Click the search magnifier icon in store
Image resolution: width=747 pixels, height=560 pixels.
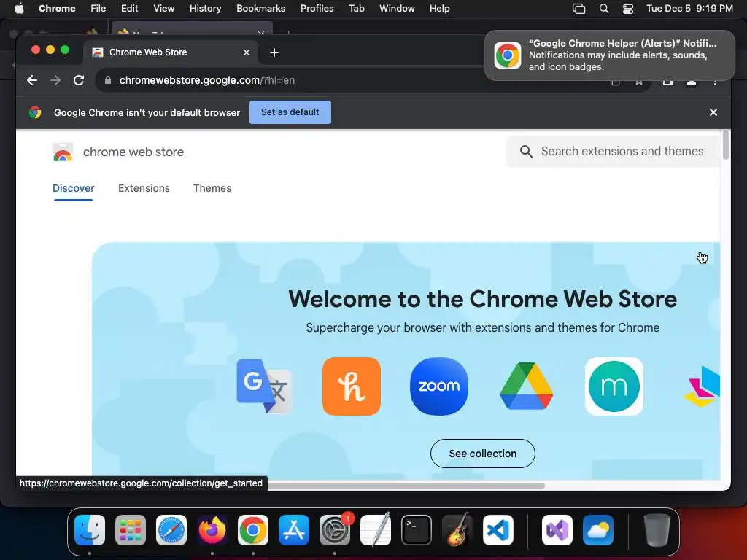(x=526, y=152)
